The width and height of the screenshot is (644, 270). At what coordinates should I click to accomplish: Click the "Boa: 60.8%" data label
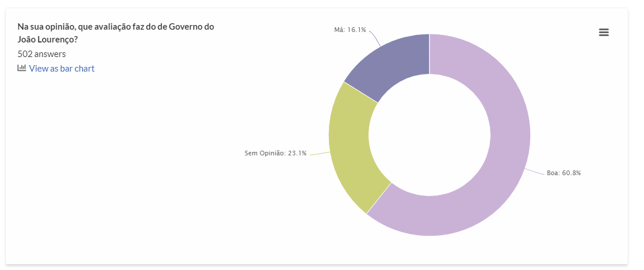pyautogui.click(x=563, y=173)
